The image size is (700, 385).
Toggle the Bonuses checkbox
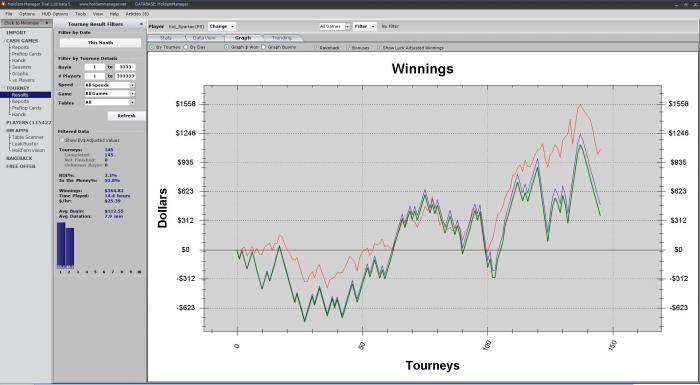(349, 47)
